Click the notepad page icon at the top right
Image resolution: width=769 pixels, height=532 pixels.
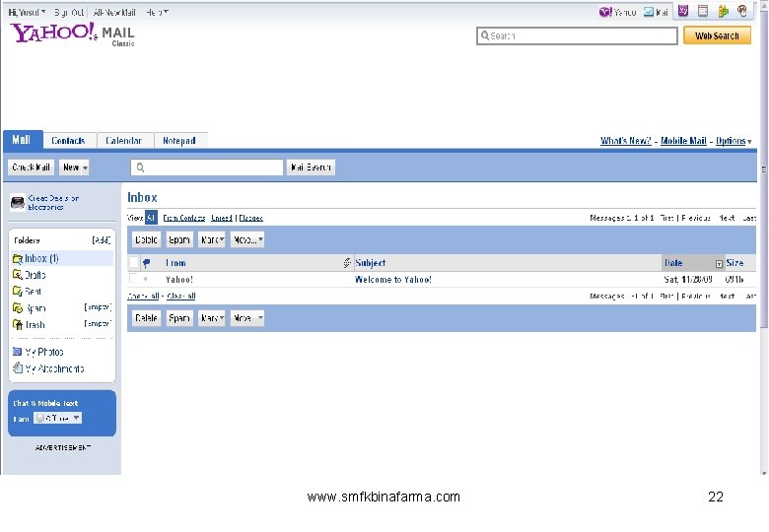tap(703, 11)
